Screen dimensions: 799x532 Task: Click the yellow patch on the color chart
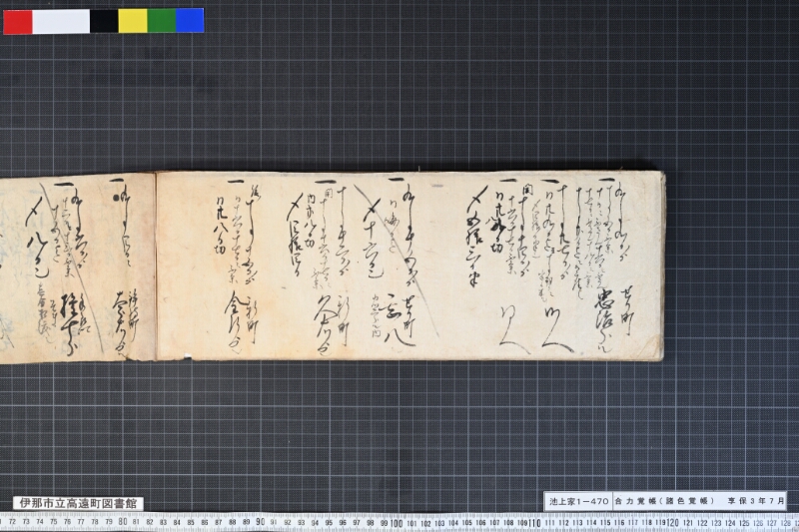133,21
